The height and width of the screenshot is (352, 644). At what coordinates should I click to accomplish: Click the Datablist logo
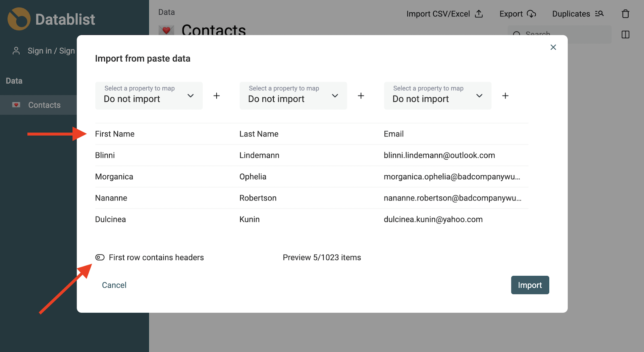tap(19, 19)
